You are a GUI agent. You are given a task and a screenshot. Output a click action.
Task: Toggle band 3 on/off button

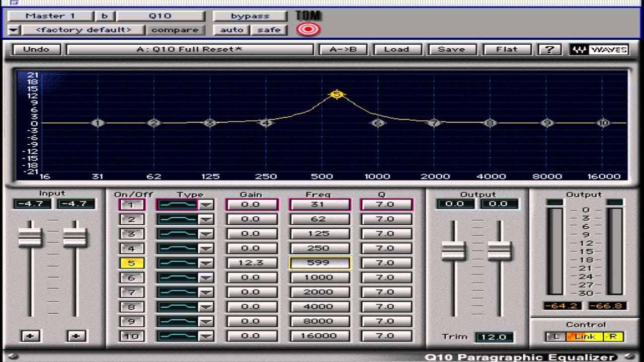(x=132, y=234)
